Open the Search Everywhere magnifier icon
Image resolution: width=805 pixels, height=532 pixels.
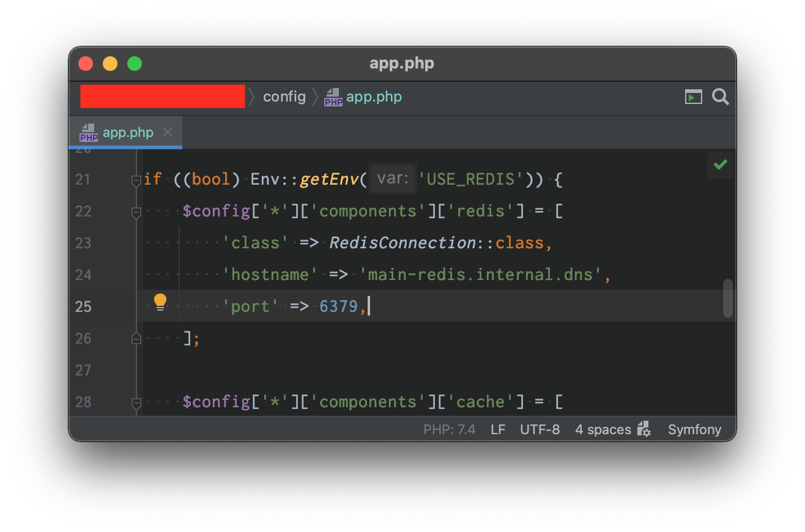point(721,97)
